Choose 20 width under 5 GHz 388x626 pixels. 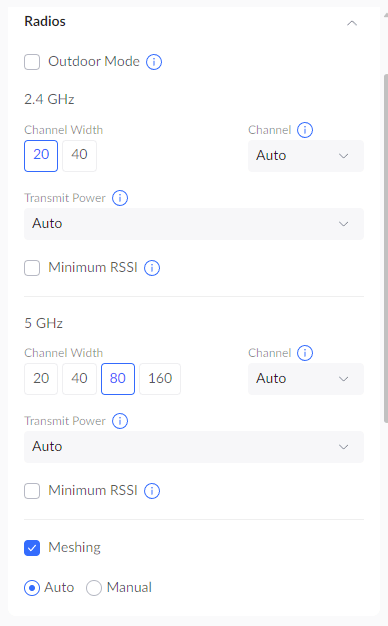click(41, 379)
